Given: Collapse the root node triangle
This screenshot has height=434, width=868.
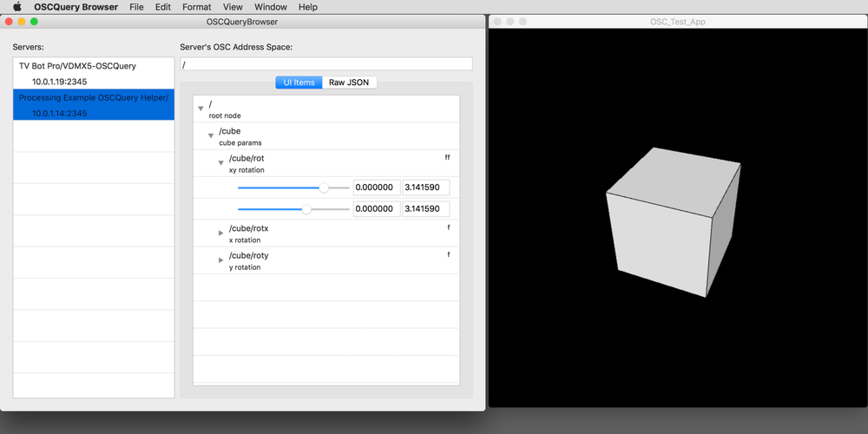Looking at the screenshot, I should pyautogui.click(x=201, y=109).
